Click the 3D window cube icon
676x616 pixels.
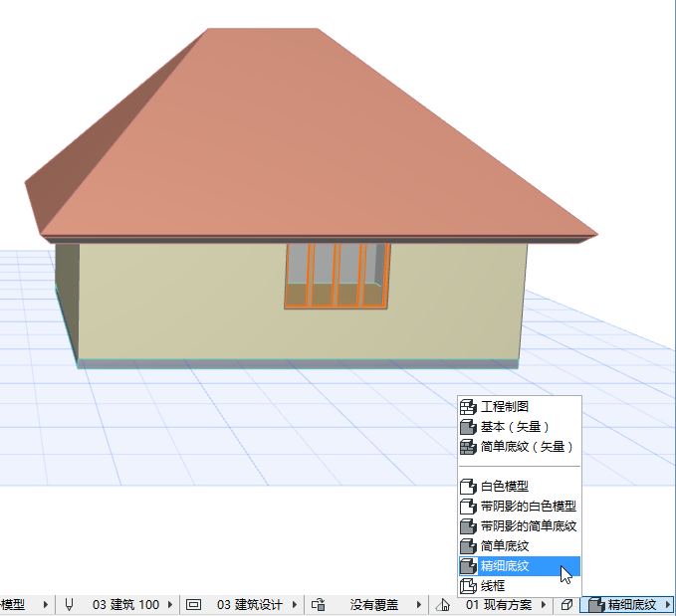click(x=566, y=605)
